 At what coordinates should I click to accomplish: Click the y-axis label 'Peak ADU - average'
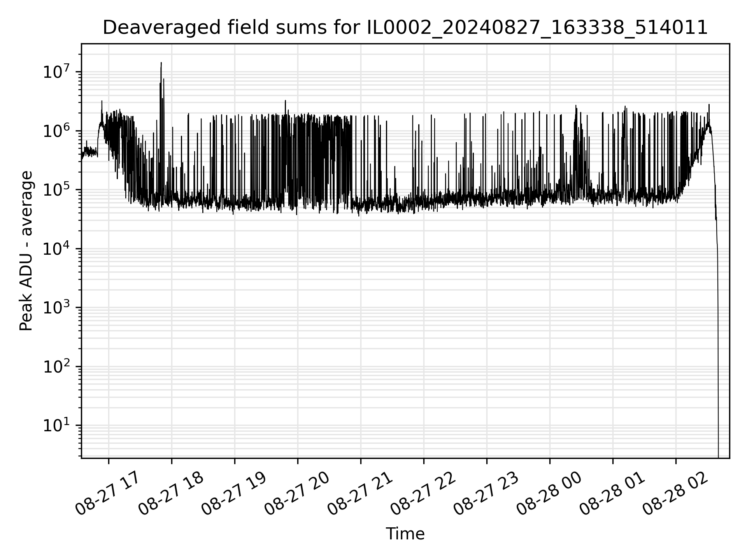click(x=26, y=251)
